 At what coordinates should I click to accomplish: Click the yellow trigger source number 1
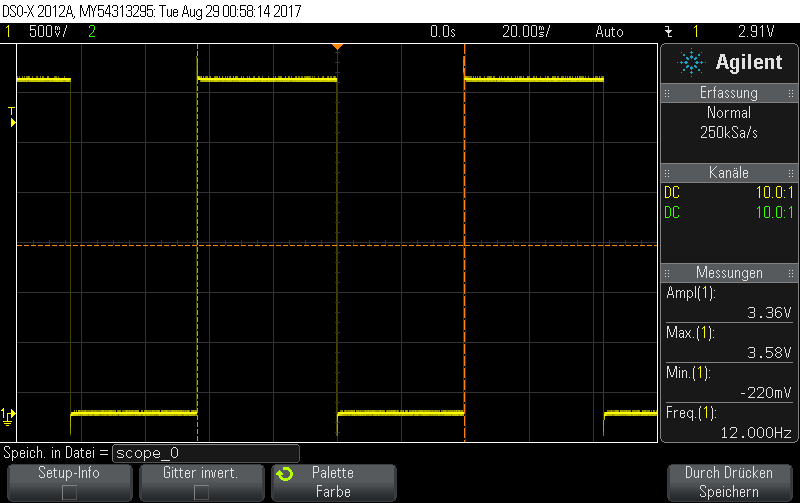pos(695,32)
